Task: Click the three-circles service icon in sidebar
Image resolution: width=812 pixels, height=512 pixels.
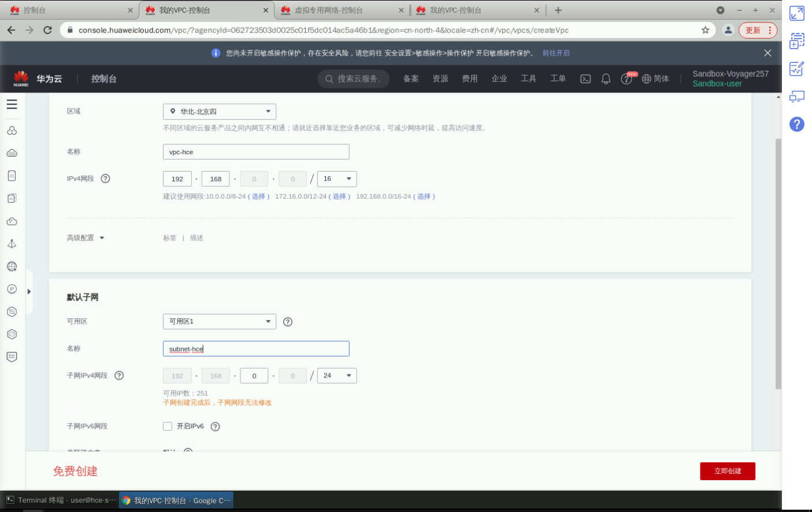Action: (x=12, y=131)
